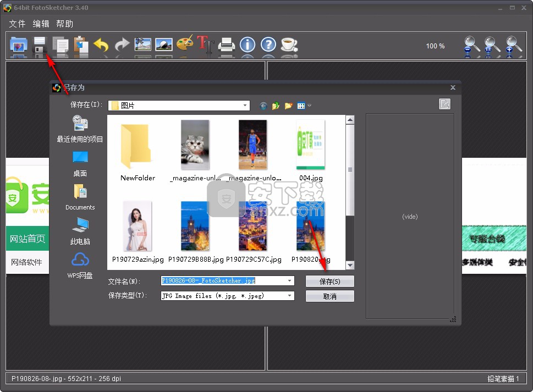Click the save floppy disk toolbar icon
533x392 pixels.
click(x=40, y=45)
